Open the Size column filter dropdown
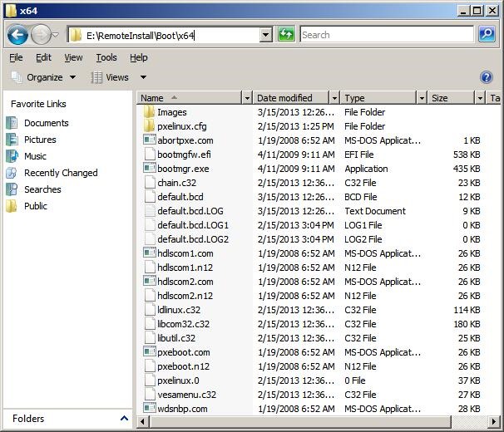Viewport: 504px width, 432px height. click(x=480, y=98)
